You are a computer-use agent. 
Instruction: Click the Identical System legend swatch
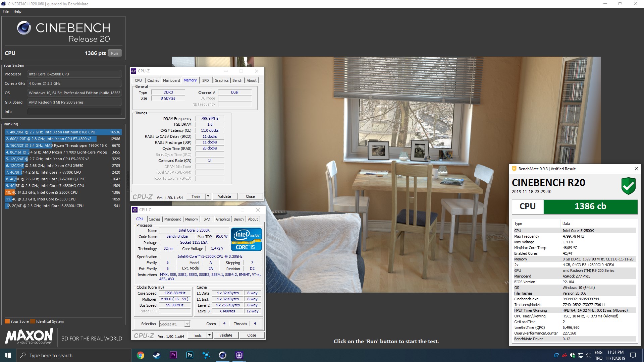coord(33,321)
